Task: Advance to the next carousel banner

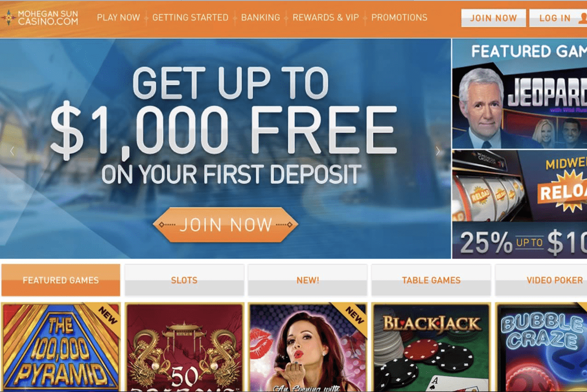Action: tap(438, 151)
